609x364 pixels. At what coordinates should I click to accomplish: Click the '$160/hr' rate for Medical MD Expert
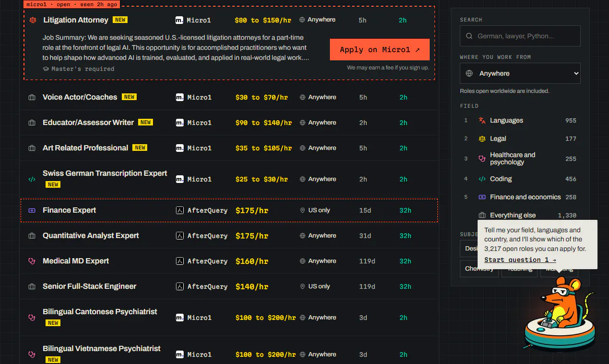[252, 262]
